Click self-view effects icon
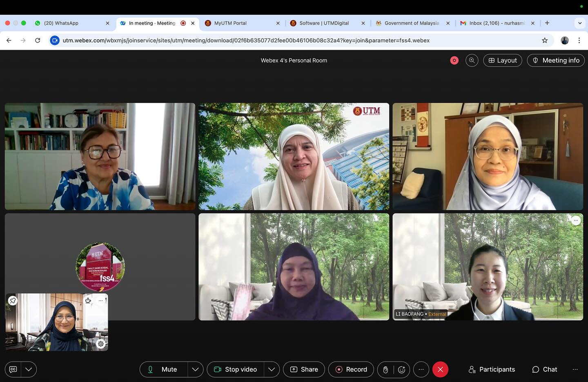This screenshot has width=588, height=382. coord(88,300)
